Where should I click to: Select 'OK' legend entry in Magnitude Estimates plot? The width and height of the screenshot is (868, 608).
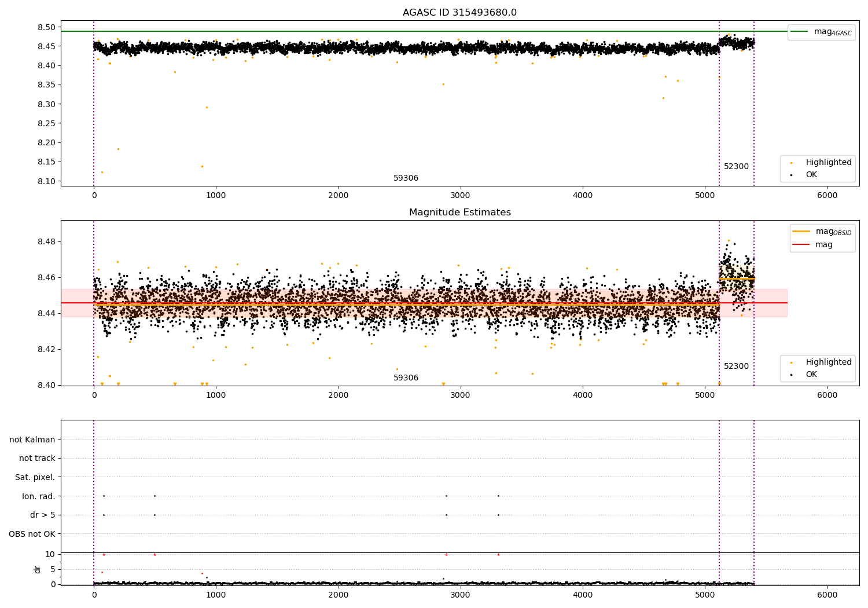pos(811,374)
